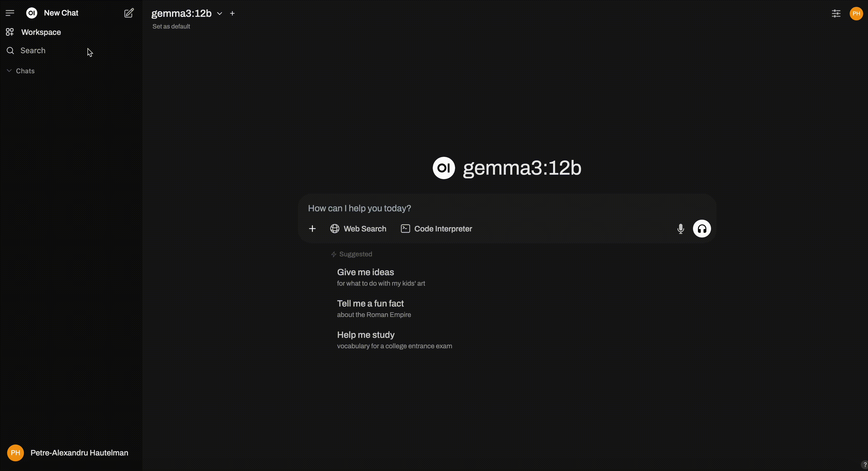
Task: Open the Workspace grid icon
Action: click(10, 32)
